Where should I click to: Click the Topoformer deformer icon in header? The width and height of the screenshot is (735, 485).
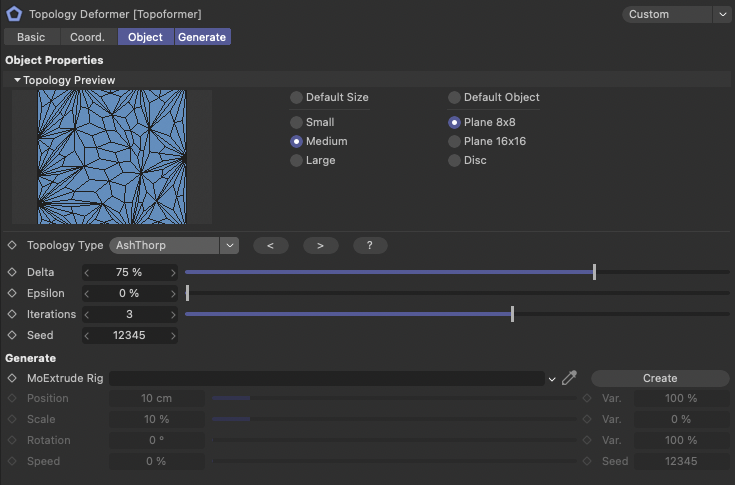click(14, 14)
